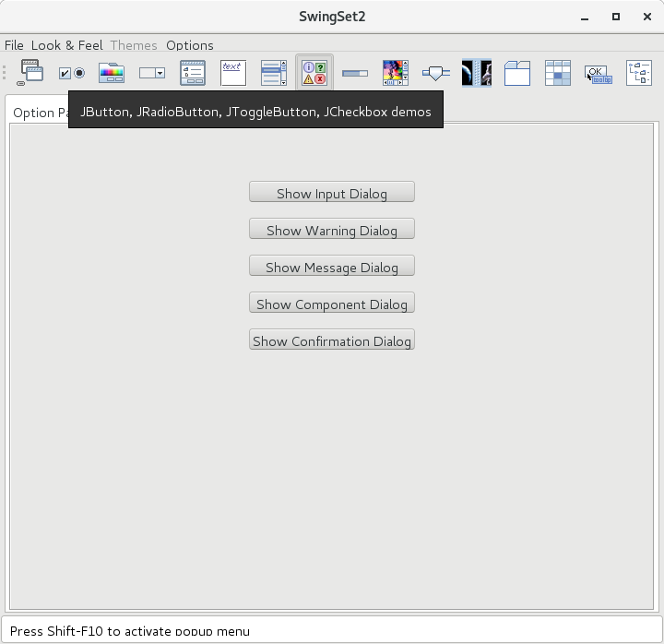Select the JList demo toolbar icon
This screenshot has height=644, width=664.
coord(273,73)
